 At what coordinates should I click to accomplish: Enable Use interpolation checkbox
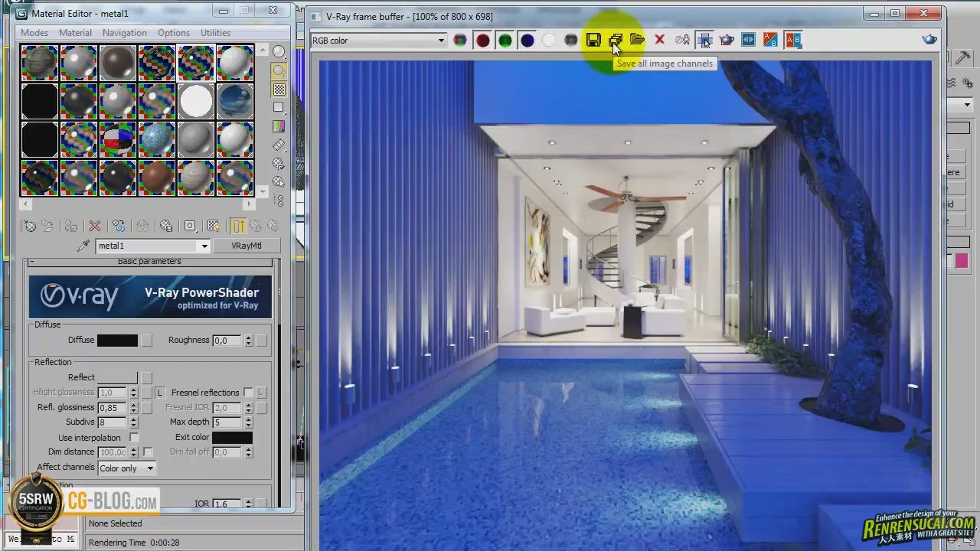(134, 438)
